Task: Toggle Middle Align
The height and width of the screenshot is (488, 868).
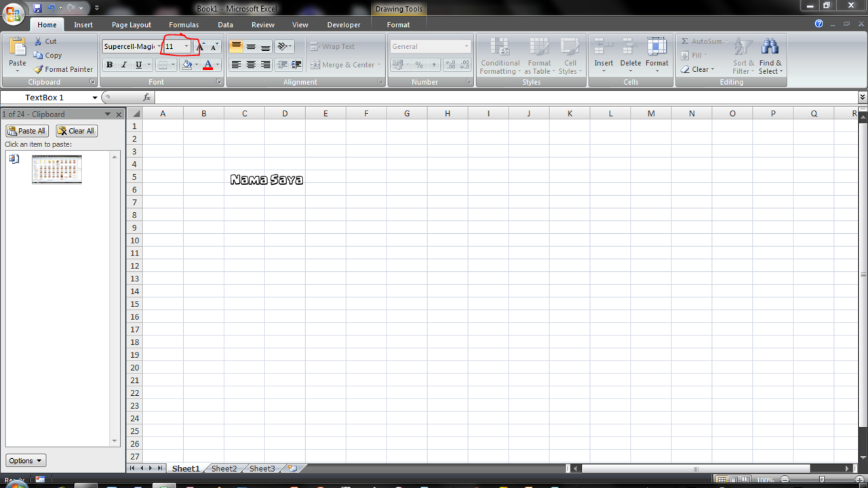Action: pyautogui.click(x=251, y=47)
